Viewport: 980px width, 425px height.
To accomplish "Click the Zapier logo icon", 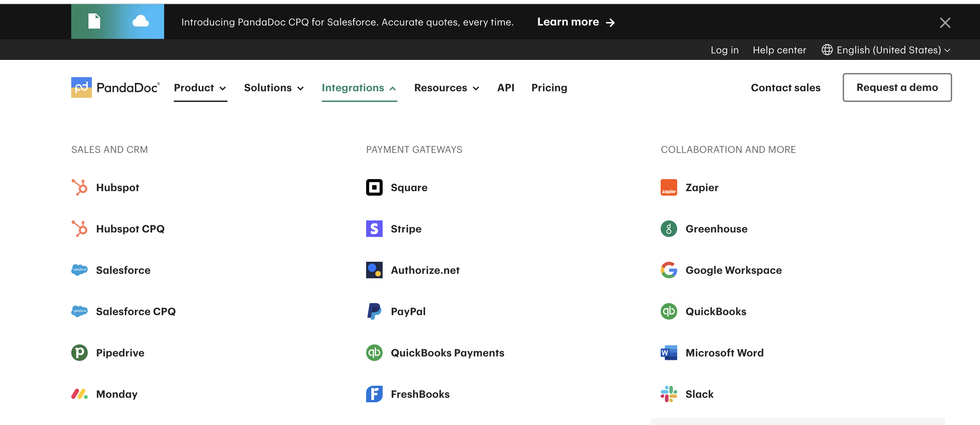I will click(x=669, y=187).
